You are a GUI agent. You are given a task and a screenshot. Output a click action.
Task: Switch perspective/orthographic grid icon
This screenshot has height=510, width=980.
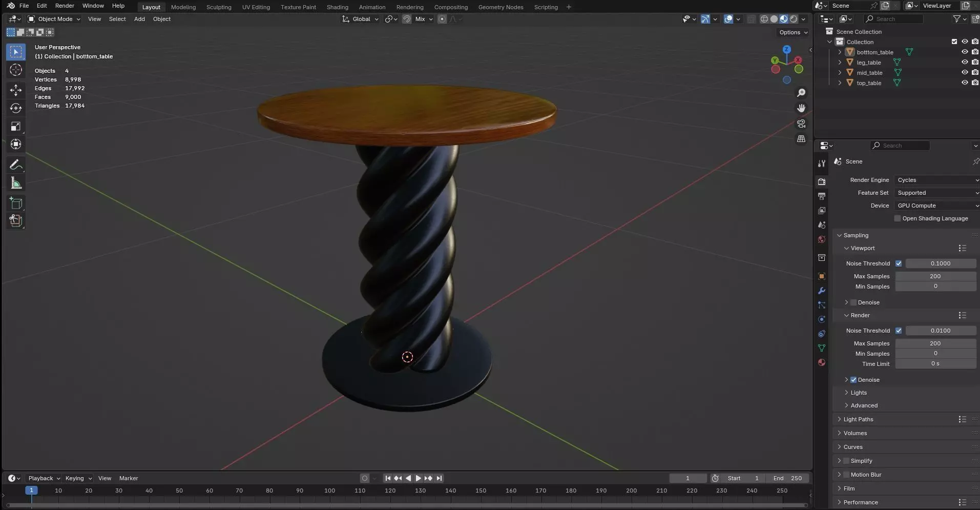coord(801,139)
